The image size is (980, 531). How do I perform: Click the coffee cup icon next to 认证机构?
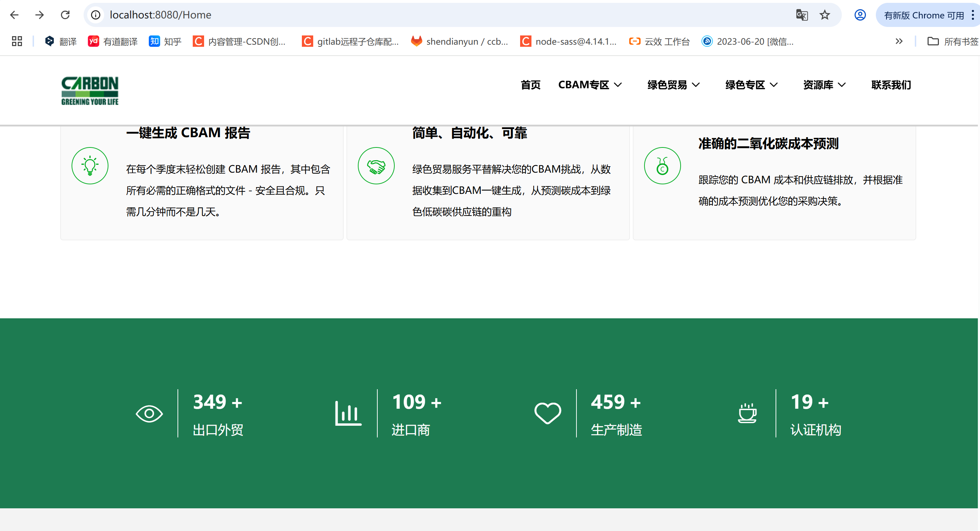point(747,413)
